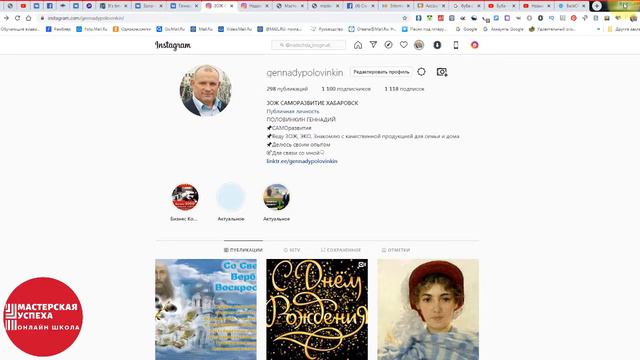640x360 pixels.
Task: Click the browser home button
Action: coord(29,18)
